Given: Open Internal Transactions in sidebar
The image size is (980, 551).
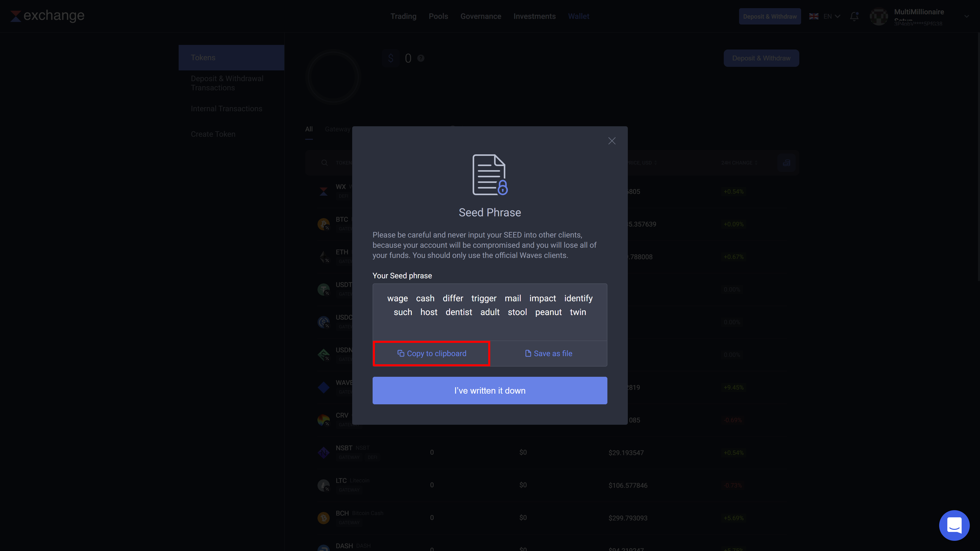Looking at the screenshot, I should point(226,109).
